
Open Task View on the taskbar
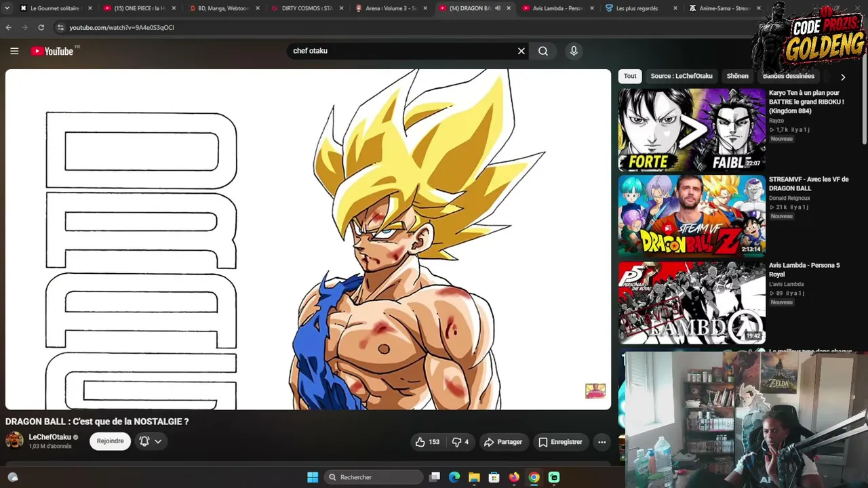click(x=435, y=477)
